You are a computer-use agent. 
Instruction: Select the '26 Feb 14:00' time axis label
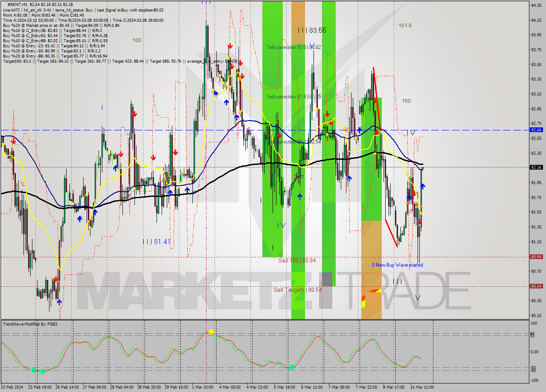click(x=67, y=387)
